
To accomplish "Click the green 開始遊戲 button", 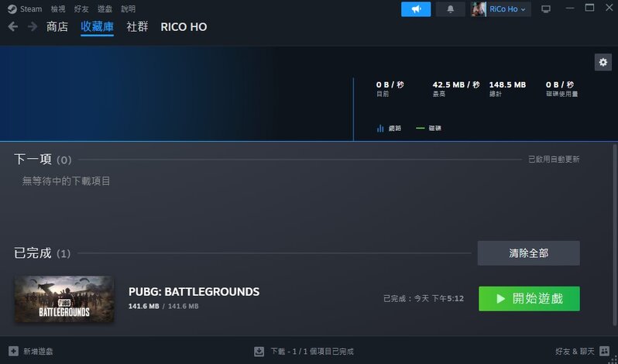I will click(529, 298).
